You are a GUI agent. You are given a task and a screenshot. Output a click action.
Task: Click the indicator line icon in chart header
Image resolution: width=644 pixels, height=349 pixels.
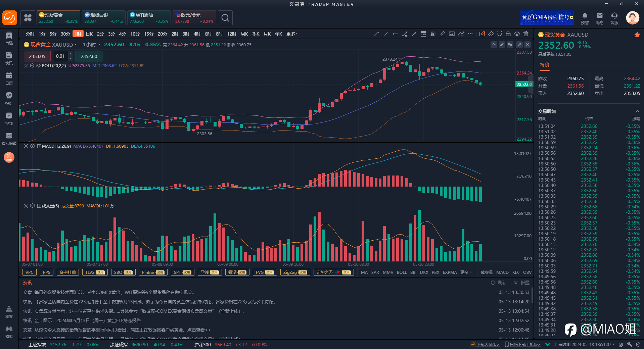tap(494, 45)
